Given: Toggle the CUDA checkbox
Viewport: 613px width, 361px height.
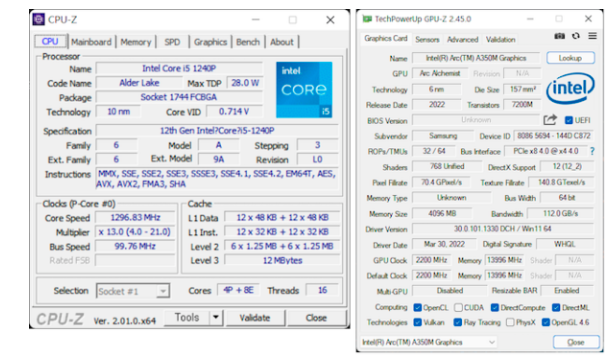Looking at the screenshot, I should point(458,307).
